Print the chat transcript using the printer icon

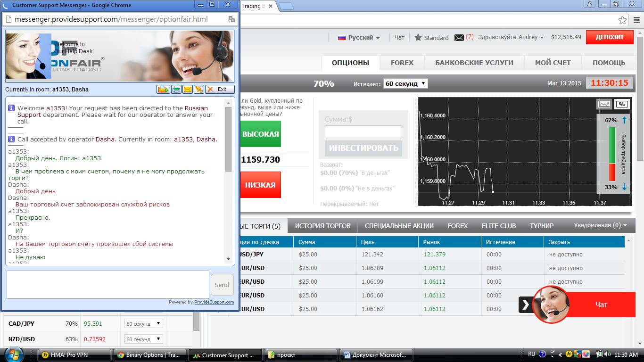pos(175,89)
